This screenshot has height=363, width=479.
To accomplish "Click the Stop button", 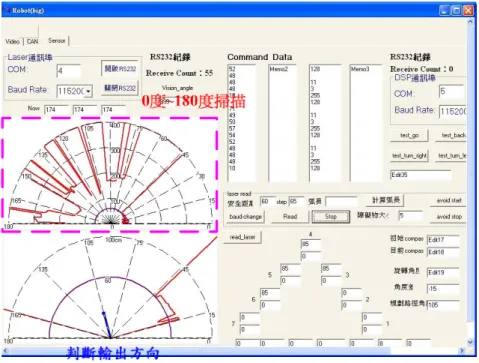I will click(331, 217).
